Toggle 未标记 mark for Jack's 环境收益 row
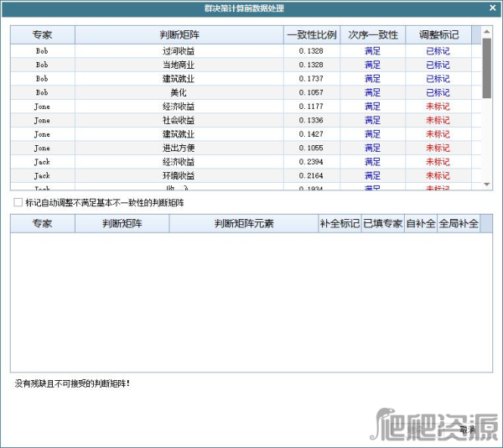 (438, 176)
